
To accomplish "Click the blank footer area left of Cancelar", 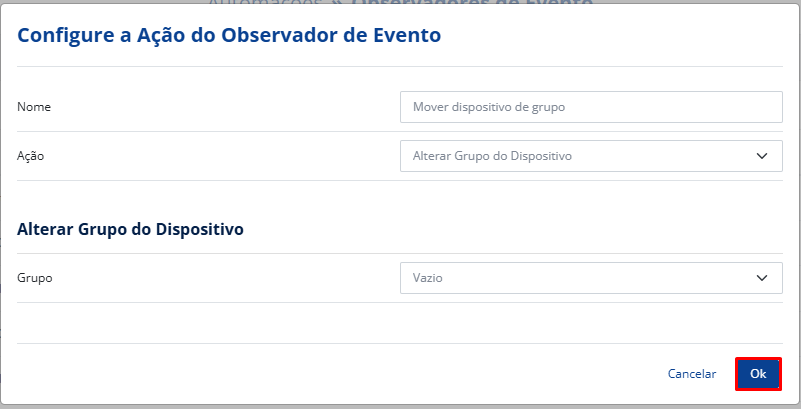I will [x=330, y=374].
